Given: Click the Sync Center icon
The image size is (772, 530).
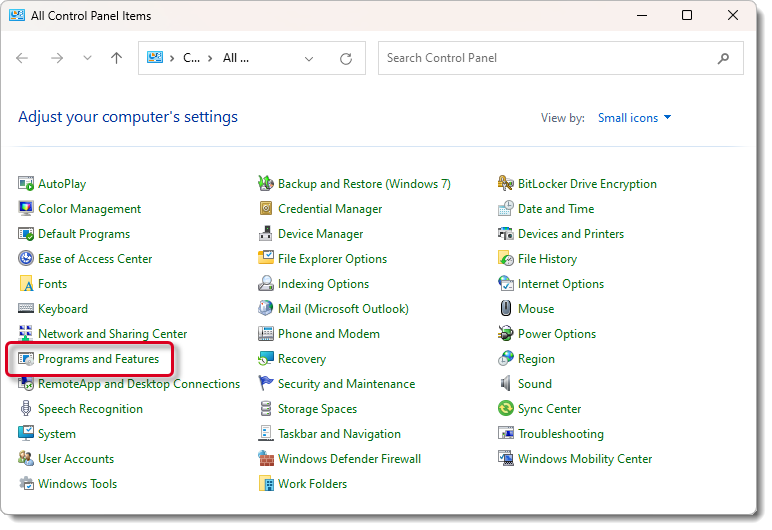Looking at the screenshot, I should (x=506, y=409).
